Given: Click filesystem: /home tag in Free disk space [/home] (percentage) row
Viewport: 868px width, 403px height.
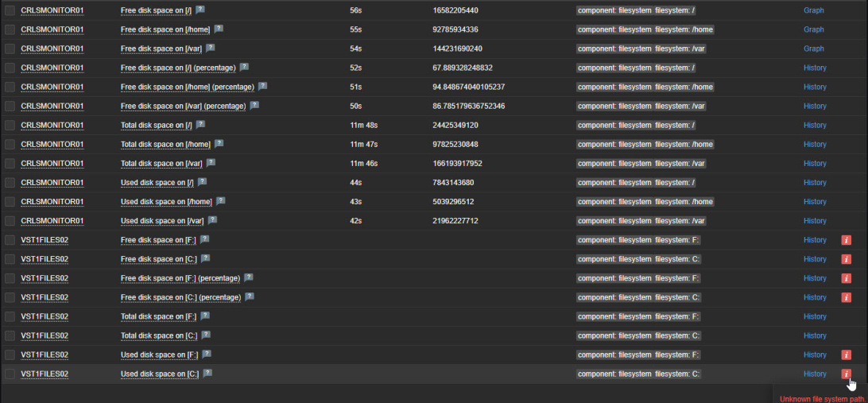Looking at the screenshot, I should tap(684, 87).
